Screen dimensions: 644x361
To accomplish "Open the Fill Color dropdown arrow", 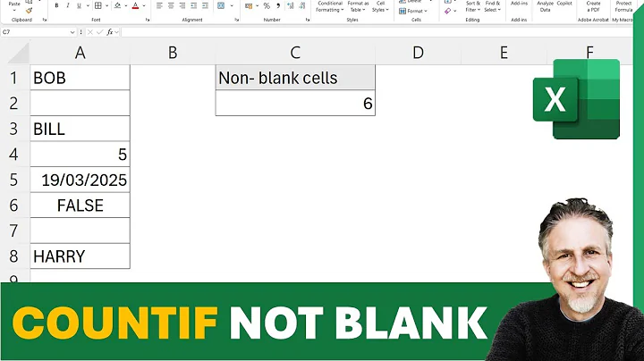I will pos(126,5).
